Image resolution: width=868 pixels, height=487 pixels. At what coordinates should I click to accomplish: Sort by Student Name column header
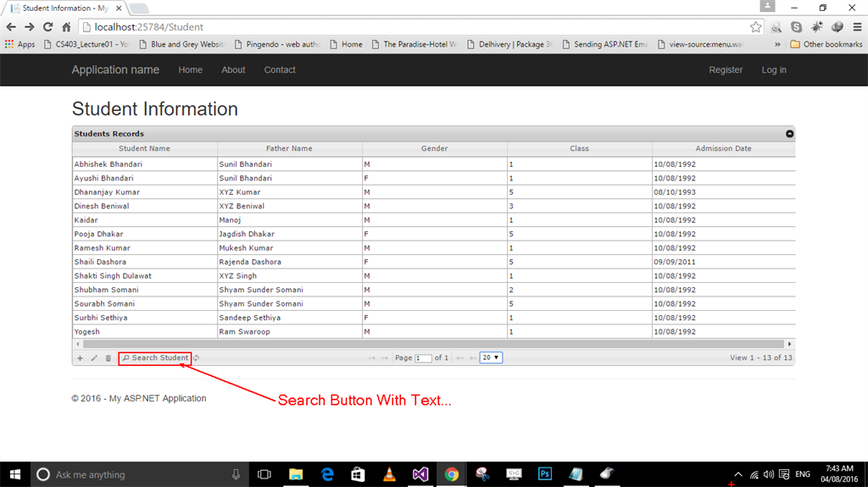coord(144,148)
